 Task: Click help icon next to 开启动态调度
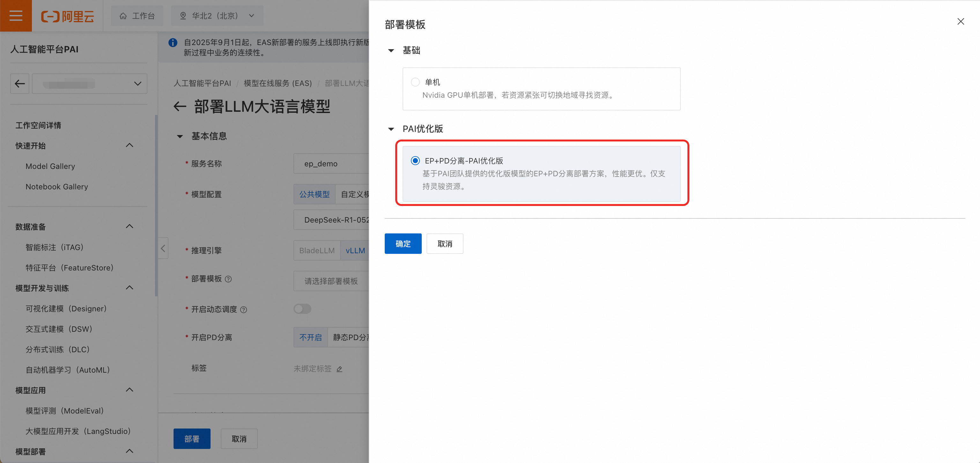244,309
